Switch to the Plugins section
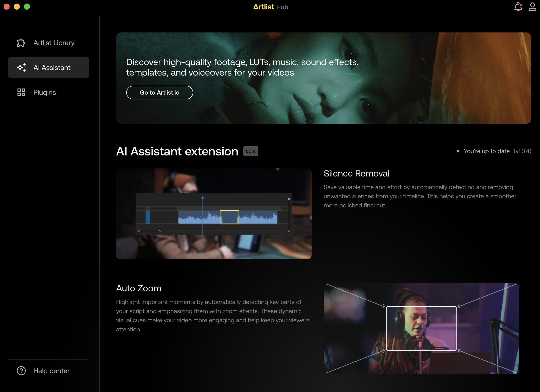 point(49,92)
